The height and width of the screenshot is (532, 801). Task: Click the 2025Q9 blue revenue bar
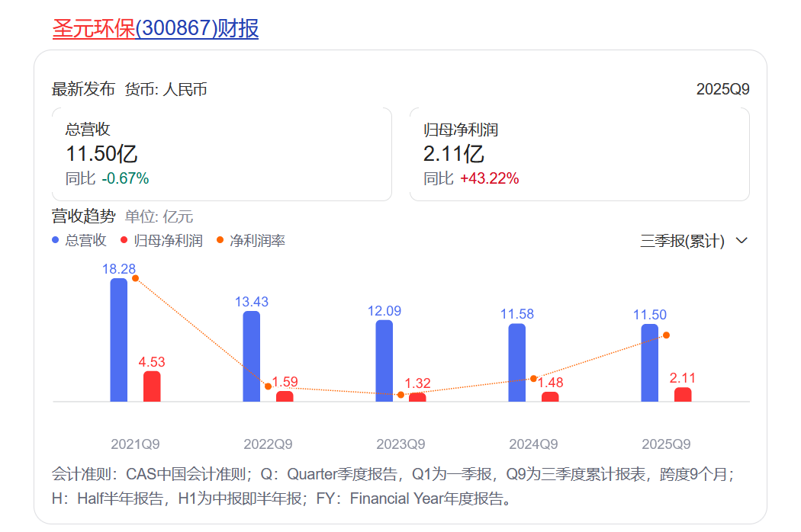(650, 363)
